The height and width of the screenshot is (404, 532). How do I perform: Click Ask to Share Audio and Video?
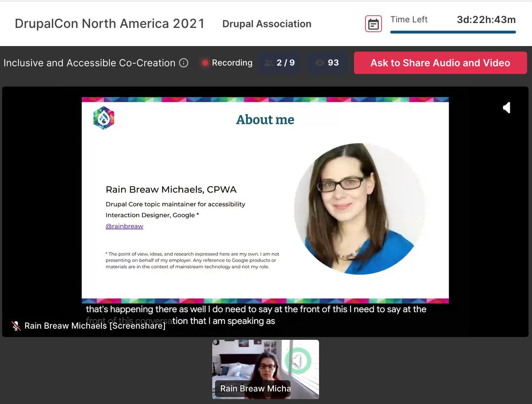(x=440, y=63)
